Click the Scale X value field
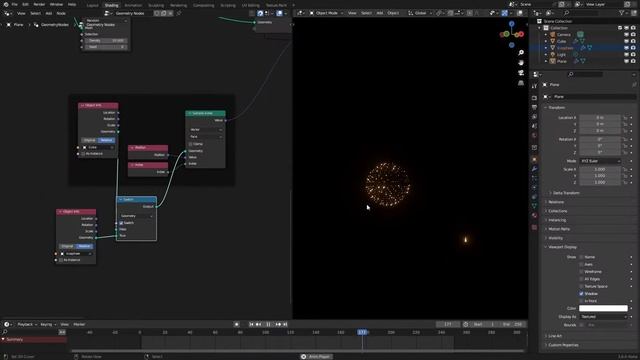This screenshot has height=360, width=640. (600, 169)
